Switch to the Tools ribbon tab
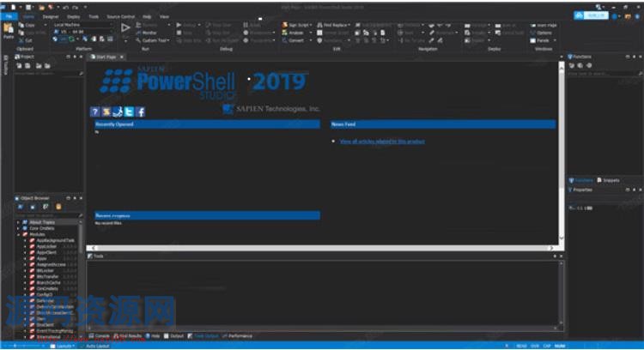644x350 pixels. pyautogui.click(x=94, y=17)
